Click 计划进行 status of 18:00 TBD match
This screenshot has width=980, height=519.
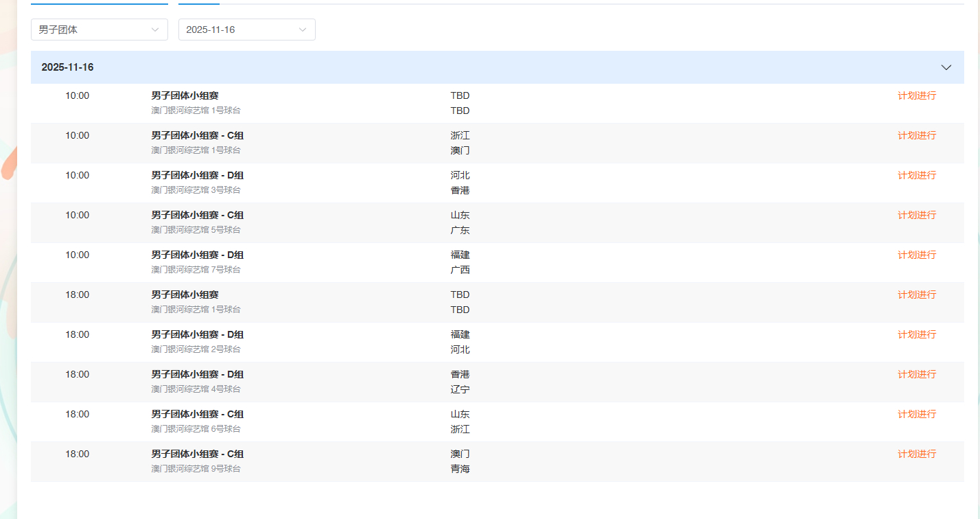tap(917, 295)
